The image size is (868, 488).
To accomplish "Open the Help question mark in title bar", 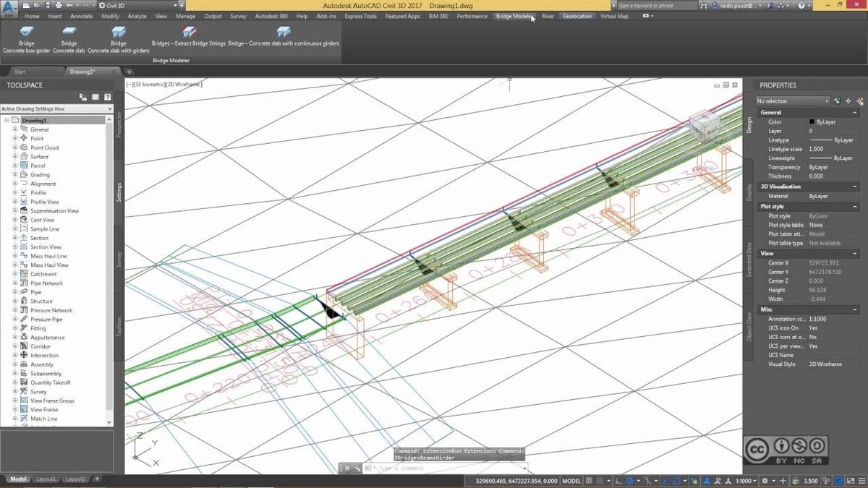I will point(801,6).
